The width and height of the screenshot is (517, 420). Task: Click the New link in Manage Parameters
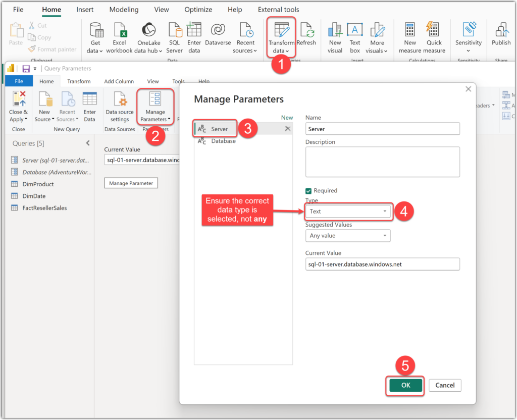287,117
